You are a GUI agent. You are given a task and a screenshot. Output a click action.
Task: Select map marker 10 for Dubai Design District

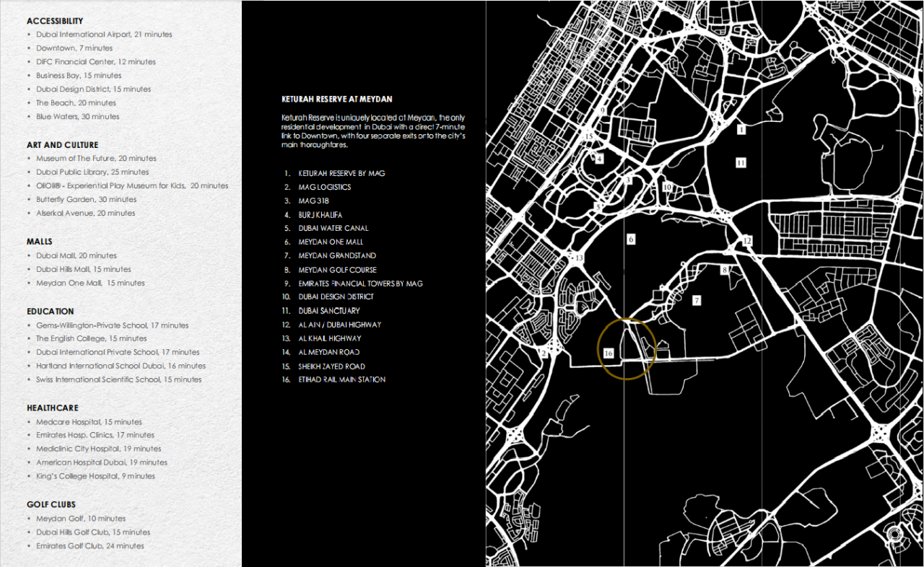pos(667,187)
